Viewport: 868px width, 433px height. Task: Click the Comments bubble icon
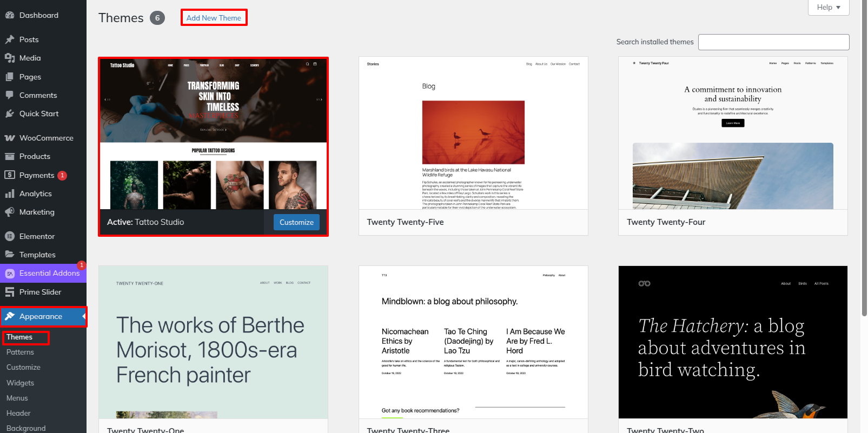tap(9, 95)
